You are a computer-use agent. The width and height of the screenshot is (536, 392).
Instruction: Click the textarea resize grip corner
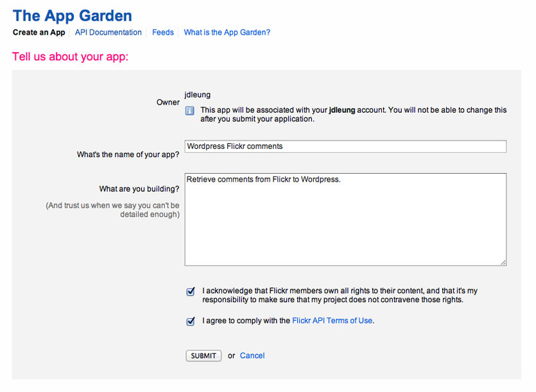click(503, 262)
